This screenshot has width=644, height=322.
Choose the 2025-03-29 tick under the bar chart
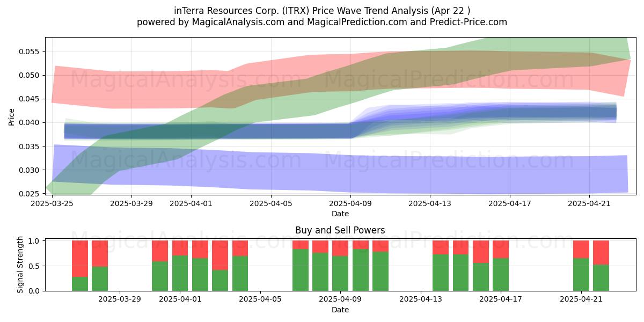click(x=120, y=299)
